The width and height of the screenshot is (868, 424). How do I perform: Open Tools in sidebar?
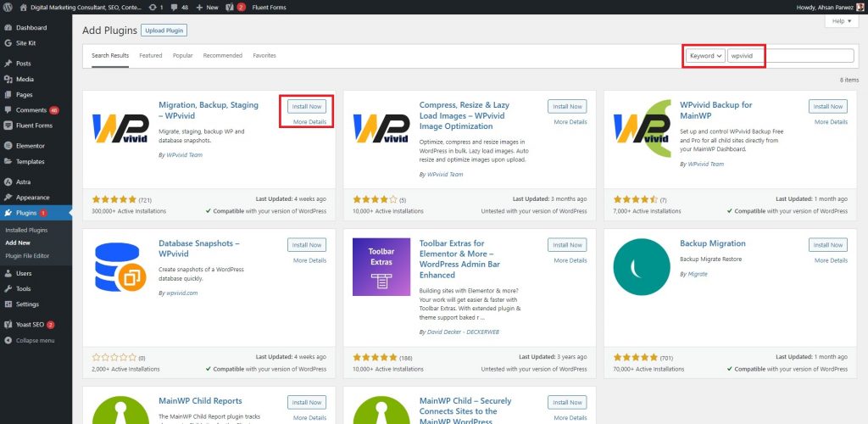[x=23, y=289]
